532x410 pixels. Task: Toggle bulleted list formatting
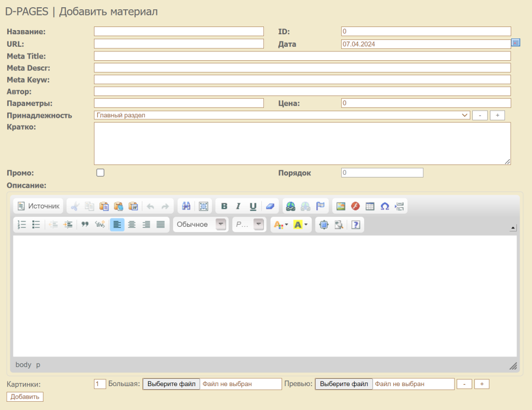[x=36, y=224]
